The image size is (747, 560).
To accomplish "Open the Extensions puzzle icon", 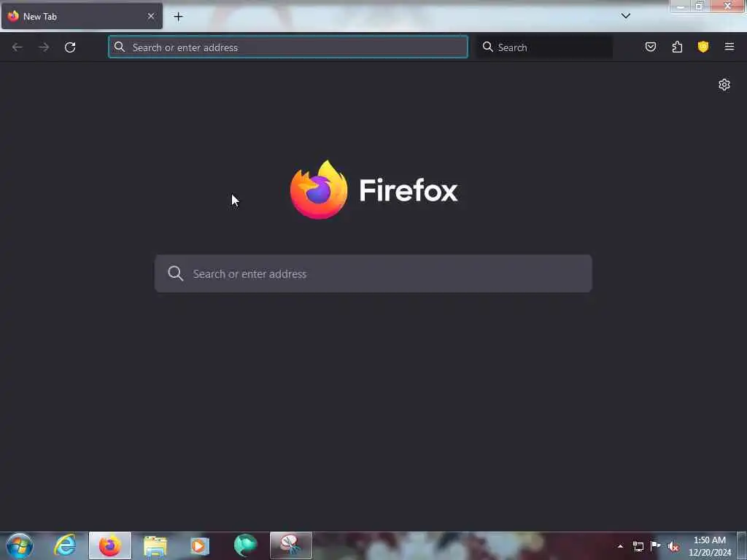I will [x=677, y=47].
